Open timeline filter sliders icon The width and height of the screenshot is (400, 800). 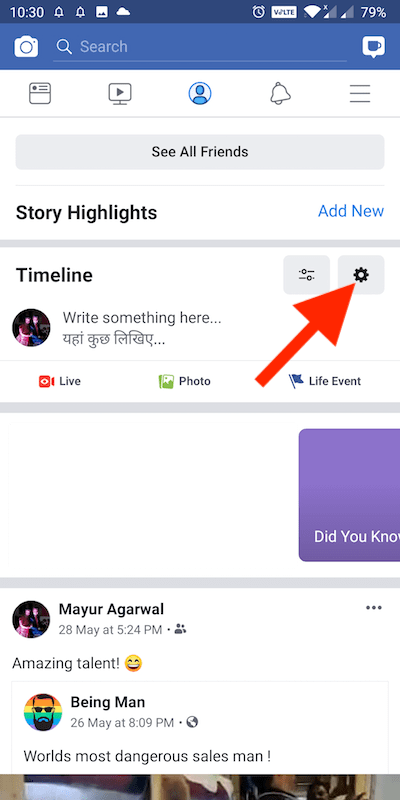point(307,275)
